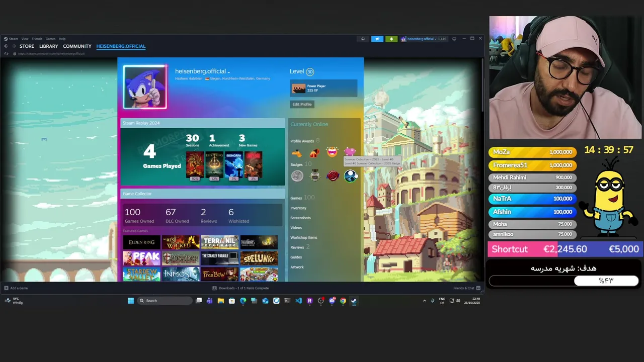Go back with the Steam back arrow
This screenshot has width=644, height=362.
click(6, 46)
